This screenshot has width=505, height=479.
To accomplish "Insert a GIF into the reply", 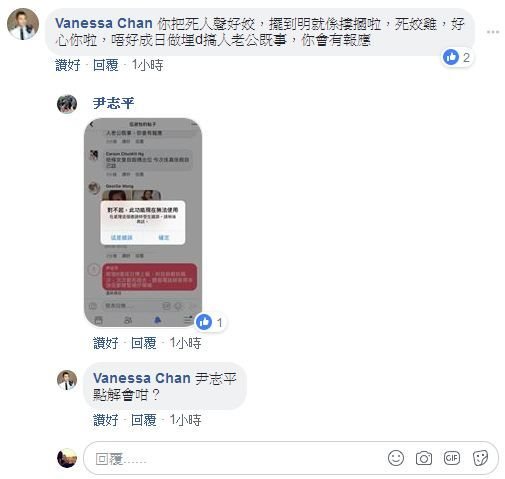I will (452, 458).
